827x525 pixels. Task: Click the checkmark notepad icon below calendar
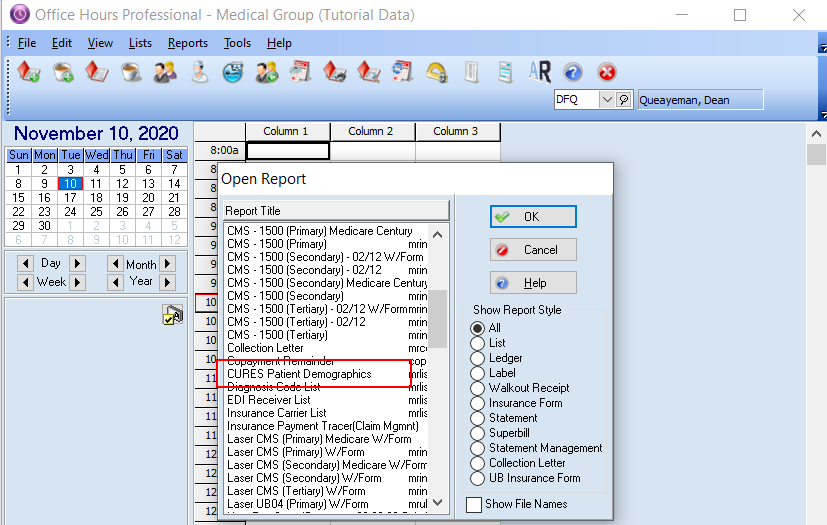coord(172,314)
